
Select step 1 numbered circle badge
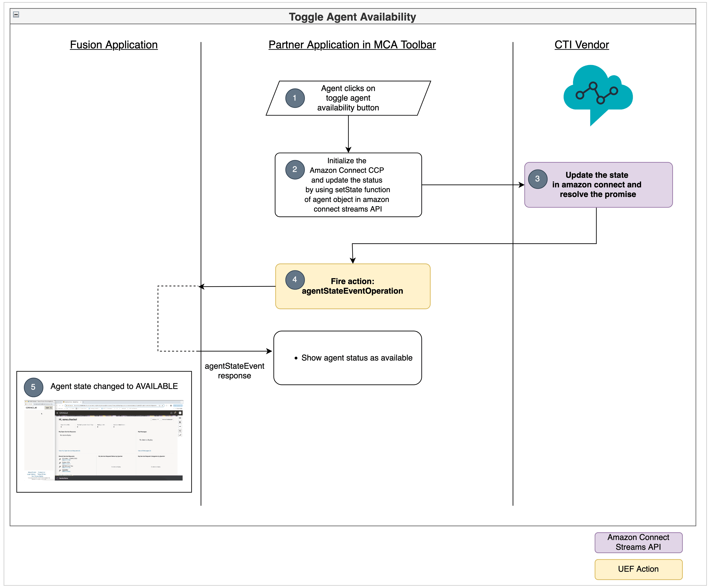(295, 98)
